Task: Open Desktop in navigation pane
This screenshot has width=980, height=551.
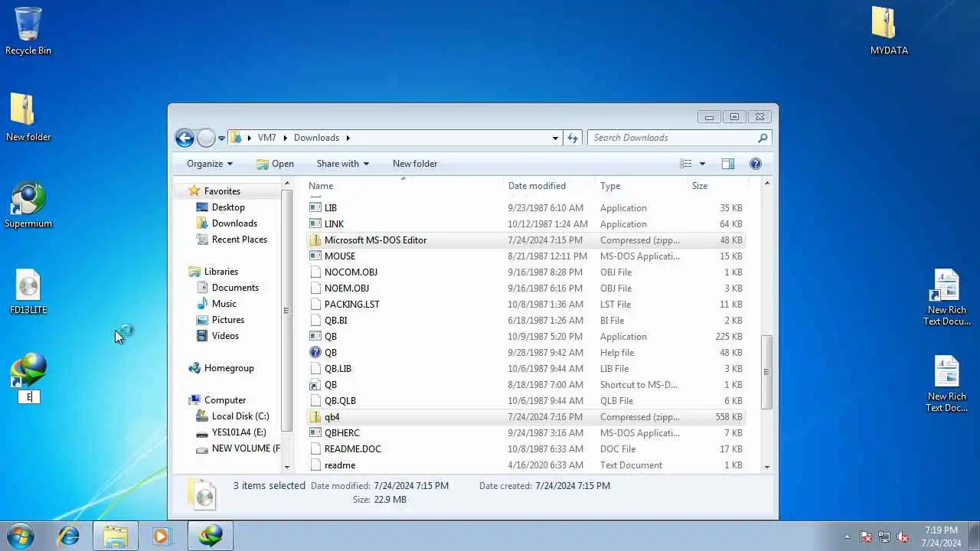Action: pos(228,207)
